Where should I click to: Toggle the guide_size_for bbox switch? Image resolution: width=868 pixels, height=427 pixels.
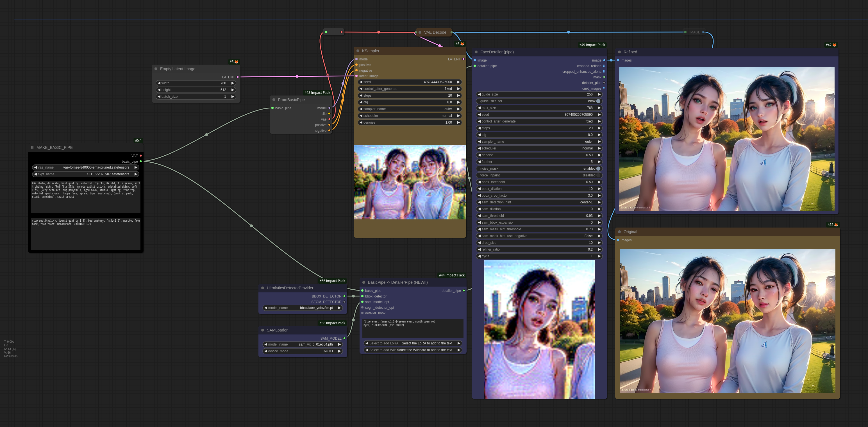pos(598,101)
